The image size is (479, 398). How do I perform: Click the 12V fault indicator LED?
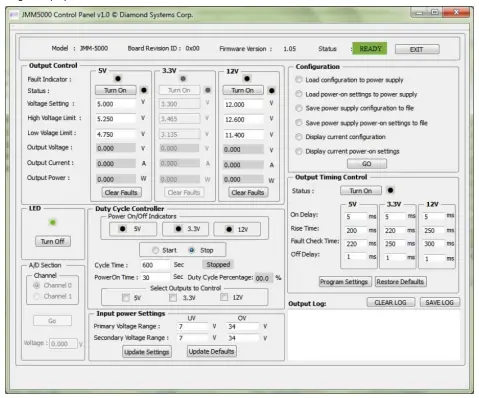point(247,79)
